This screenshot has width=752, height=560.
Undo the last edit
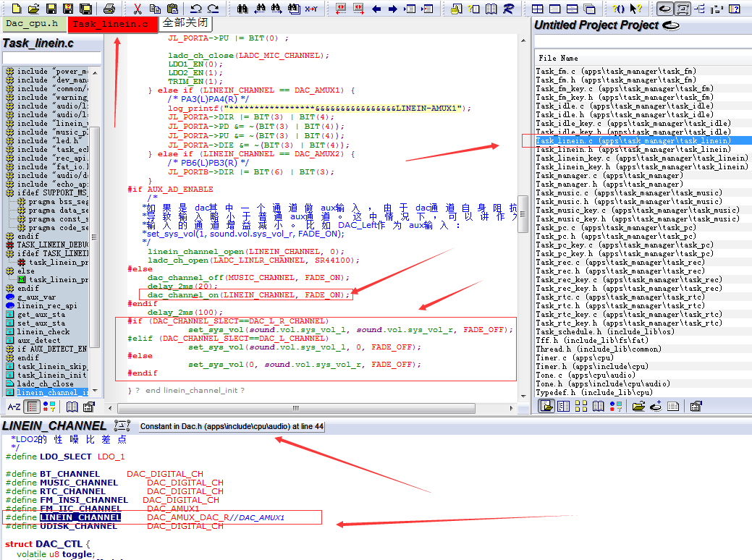point(195,9)
